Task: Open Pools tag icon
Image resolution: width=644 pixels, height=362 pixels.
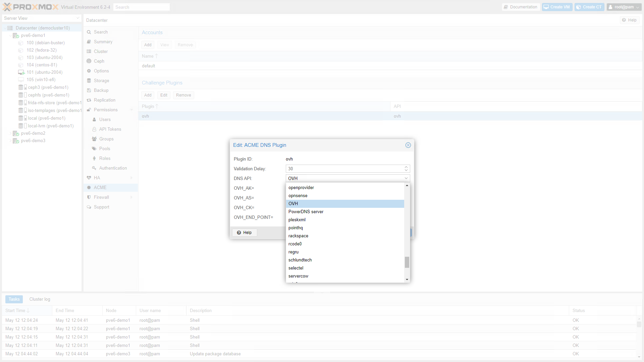Action: click(x=94, y=149)
